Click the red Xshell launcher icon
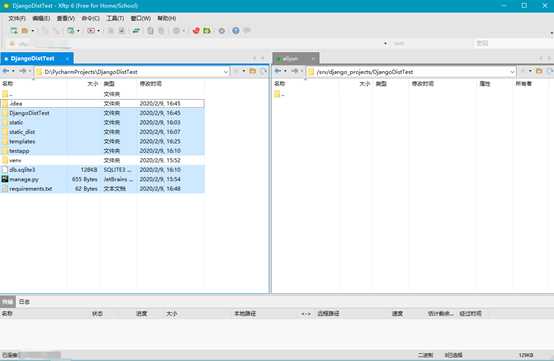Viewport: 554px width, 361px height. pos(196,31)
